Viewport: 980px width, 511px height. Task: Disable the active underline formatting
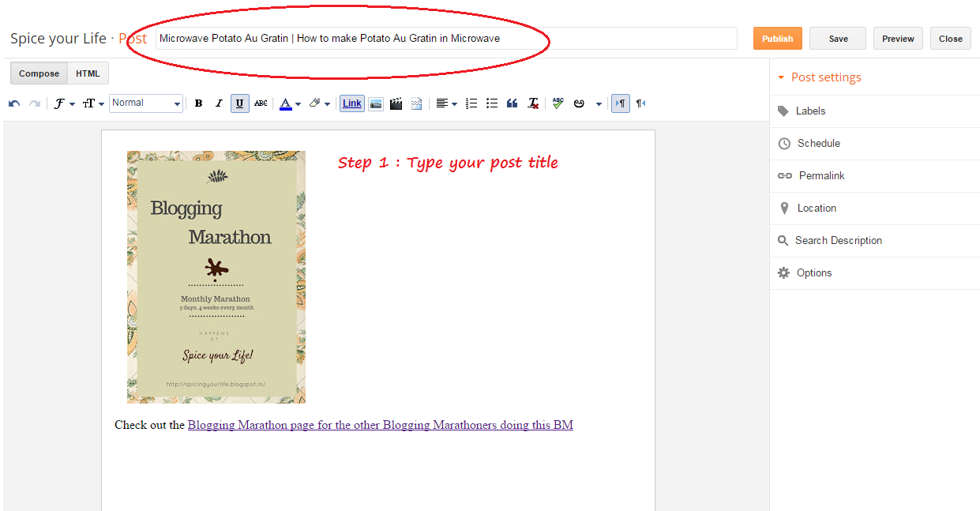(239, 103)
